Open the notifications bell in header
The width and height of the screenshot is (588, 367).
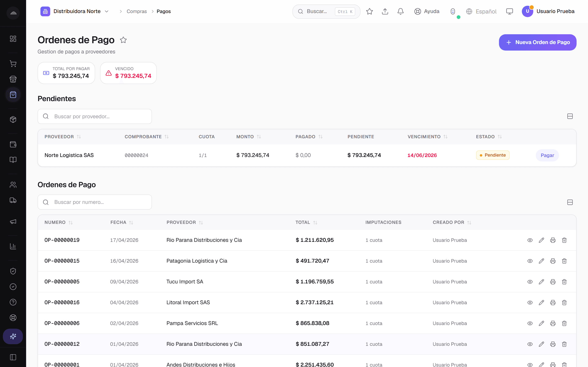pos(400,11)
